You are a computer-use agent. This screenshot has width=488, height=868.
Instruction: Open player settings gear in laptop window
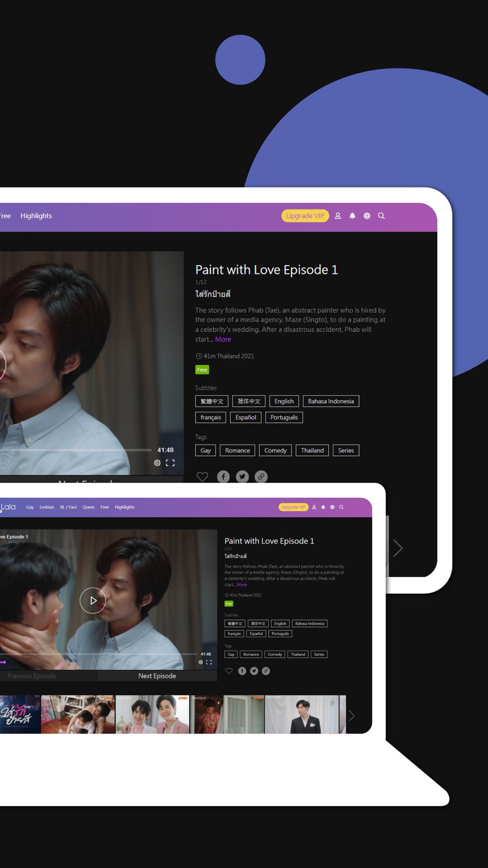pyautogui.click(x=201, y=662)
